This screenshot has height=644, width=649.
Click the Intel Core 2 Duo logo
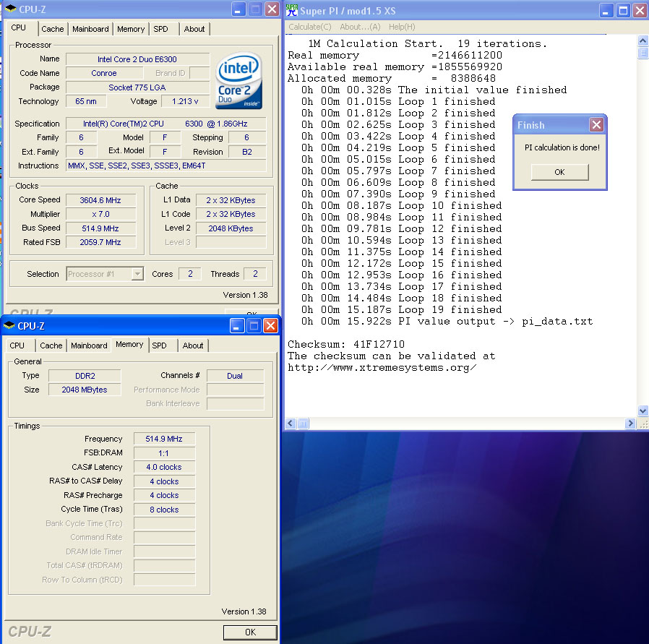click(238, 80)
